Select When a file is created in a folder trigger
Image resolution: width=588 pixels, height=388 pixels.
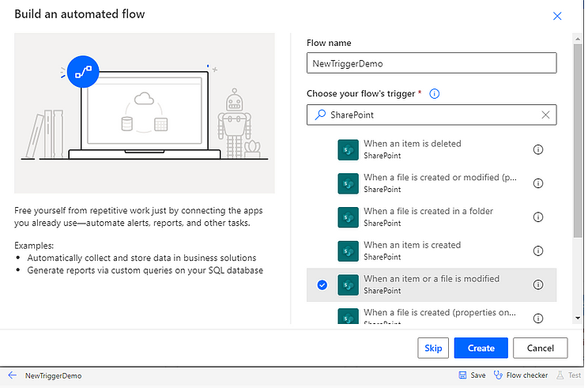[432, 217]
